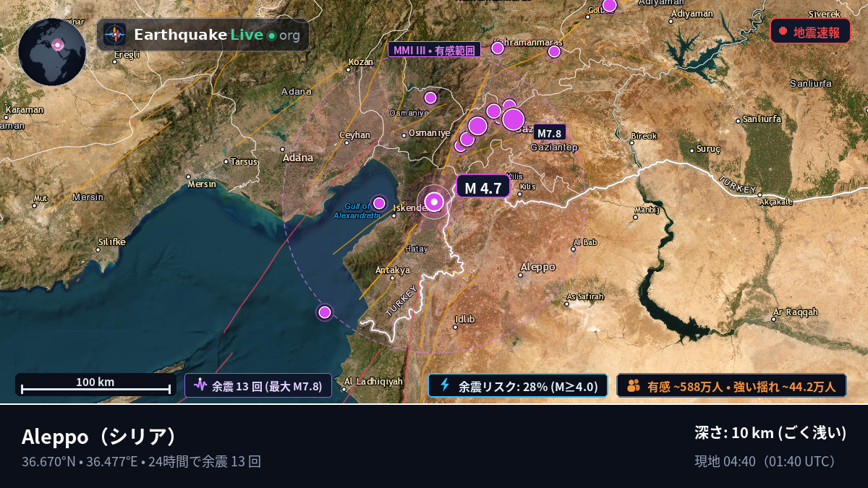
Task: Click the M7.8 magnitude label
Action: click(550, 133)
